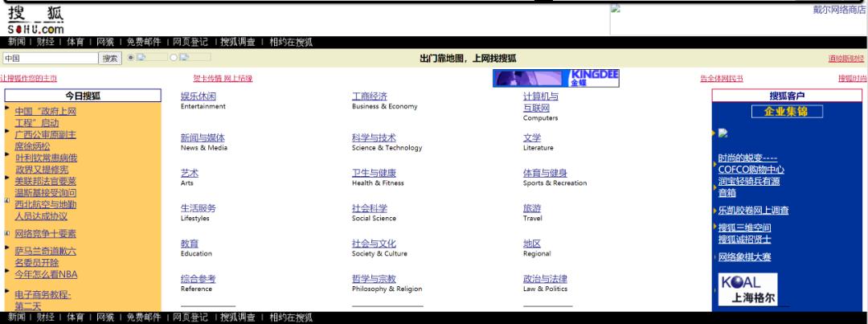
Task: Click small box icon beside 西北航空与地勤
Action: pos(6,200)
